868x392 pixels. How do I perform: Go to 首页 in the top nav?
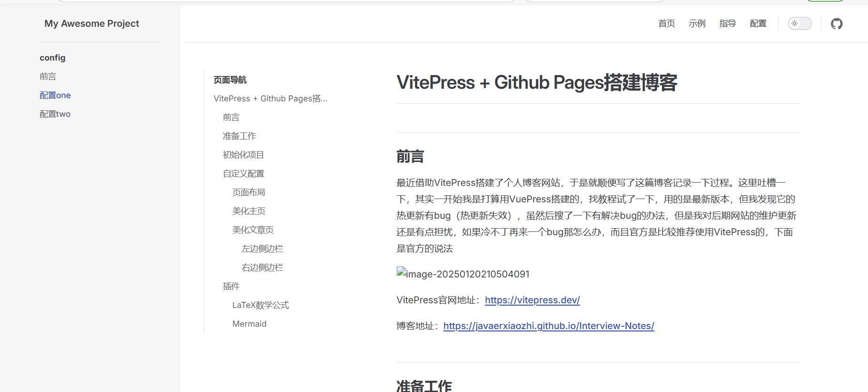click(x=667, y=23)
